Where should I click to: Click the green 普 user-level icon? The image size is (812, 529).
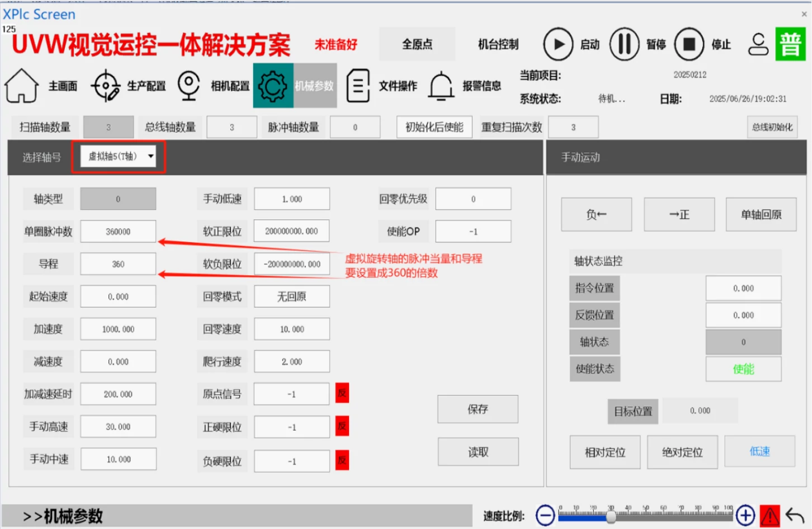[x=790, y=44]
